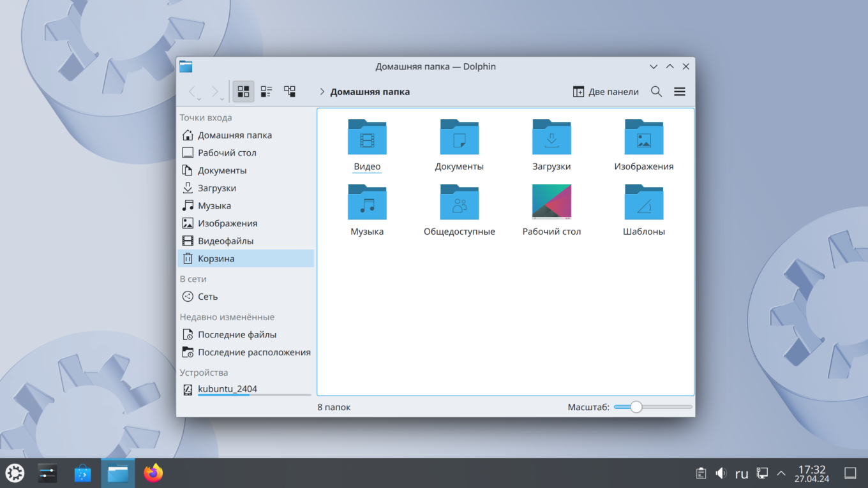Open the clipboard tray icon
868x488 pixels.
pyautogui.click(x=701, y=473)
